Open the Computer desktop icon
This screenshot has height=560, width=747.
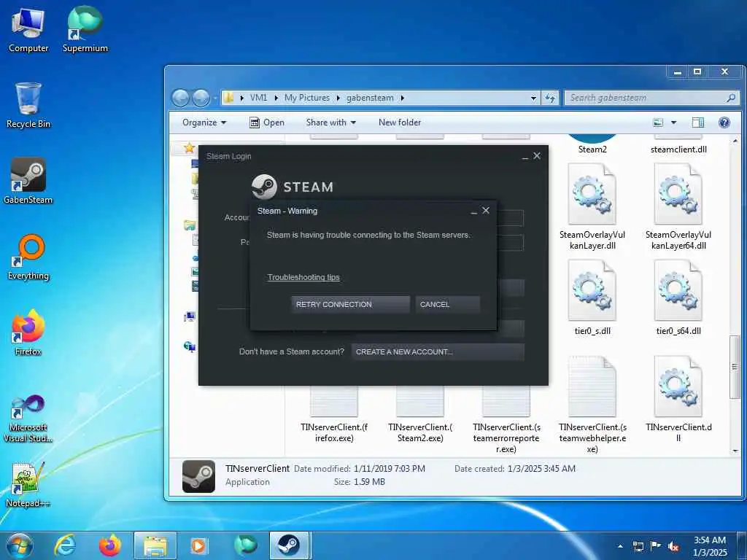point(28,30)
